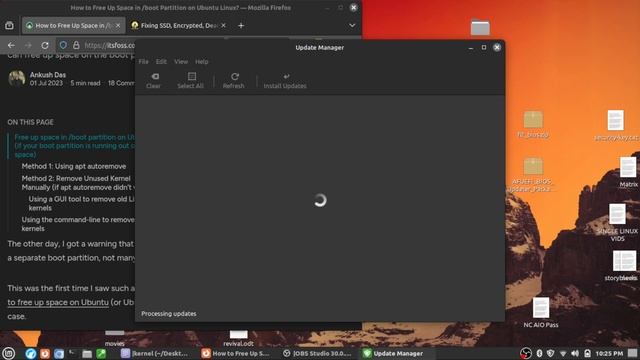
Task: Click Install Updates in Update Manager toolbar
Action: (x=285, y=80)
